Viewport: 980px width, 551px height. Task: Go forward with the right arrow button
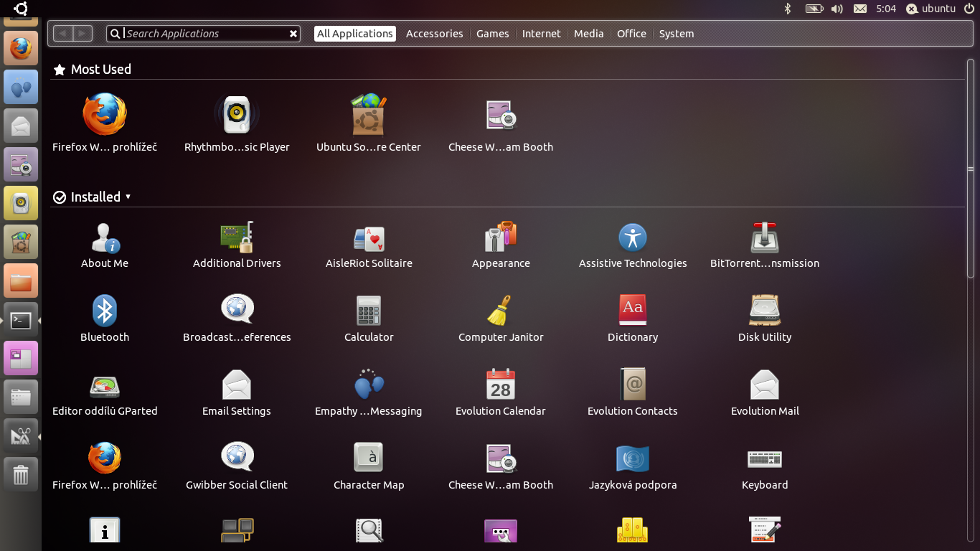click(x=83, y=34)
